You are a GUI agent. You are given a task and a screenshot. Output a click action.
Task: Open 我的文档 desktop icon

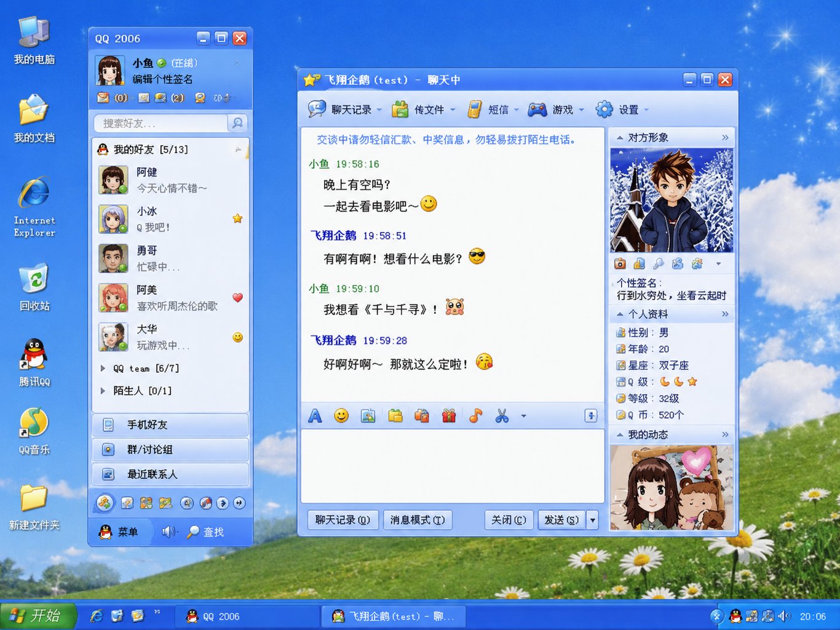click(x=34, y=119)
